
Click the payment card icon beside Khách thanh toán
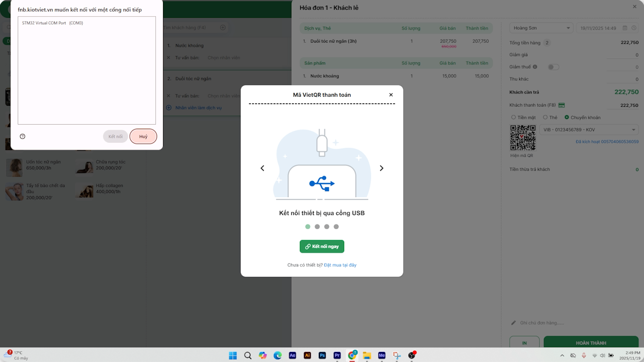(561, 105)
